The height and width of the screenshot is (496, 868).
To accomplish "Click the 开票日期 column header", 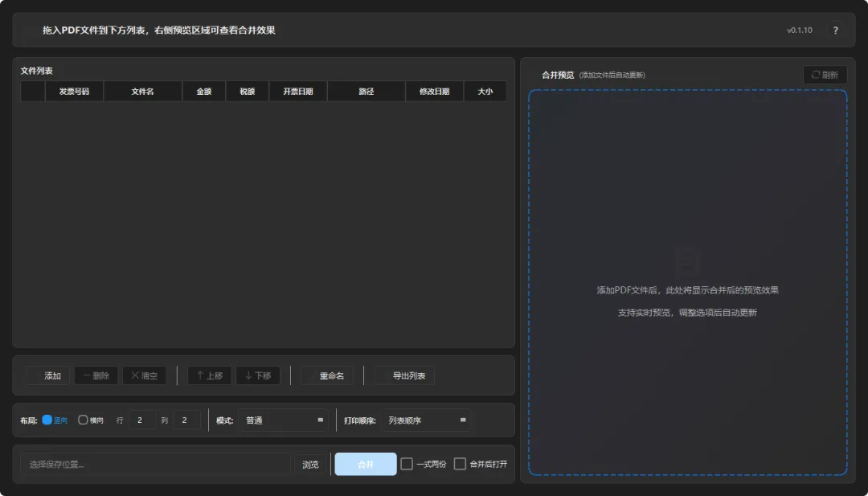I will tap(298, 92).
